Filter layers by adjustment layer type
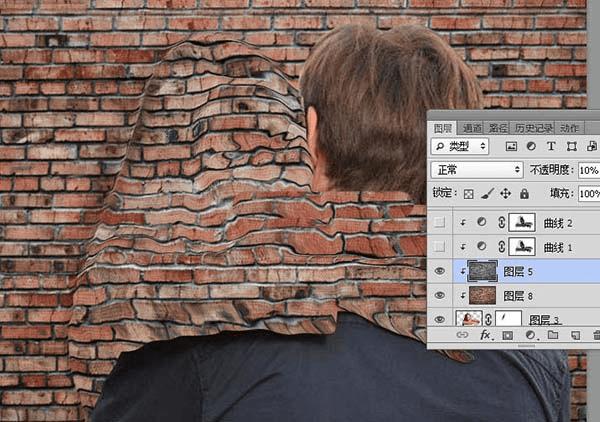600x422 pixels. click(x=531, y=146)
